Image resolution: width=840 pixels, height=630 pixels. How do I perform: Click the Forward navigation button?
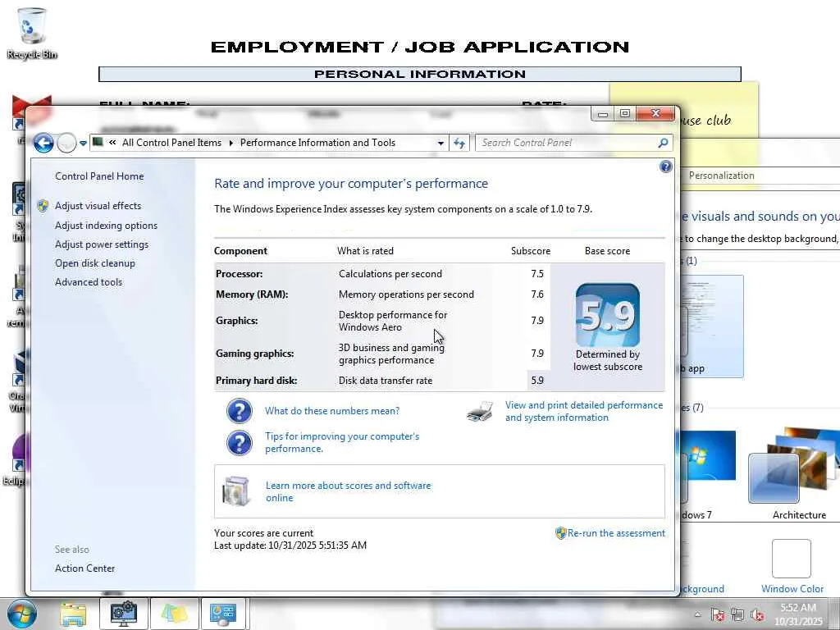tap(66, 143)
